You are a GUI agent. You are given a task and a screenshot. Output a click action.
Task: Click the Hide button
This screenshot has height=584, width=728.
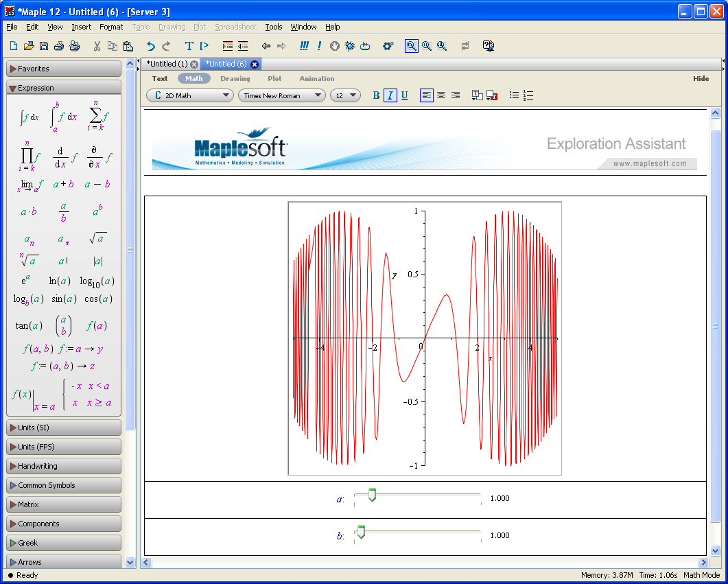pyautogui.click(x=701, y=78)
